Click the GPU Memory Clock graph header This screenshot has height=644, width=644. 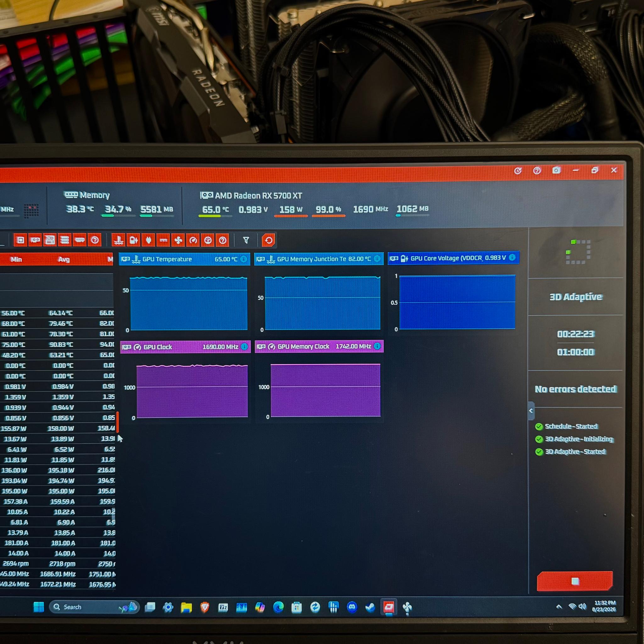click(x=319, y=346)
